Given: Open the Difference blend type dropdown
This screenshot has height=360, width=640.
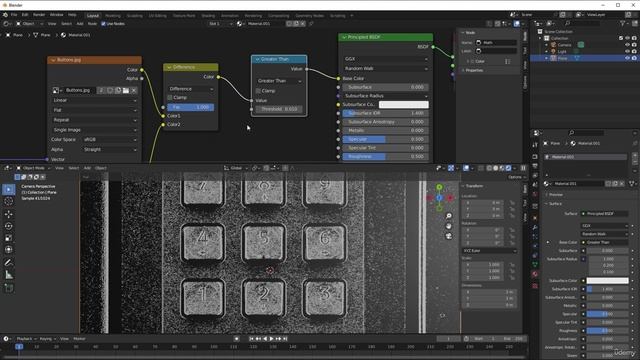Looking at the screenshot, I should tap(191, 89).
